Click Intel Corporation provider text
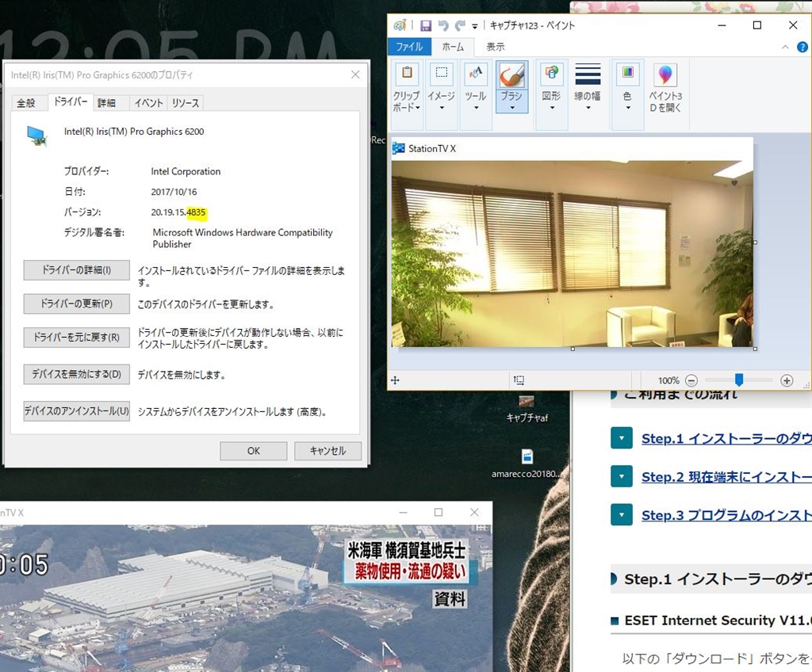812x672 pixels. [x=186, y=171]
